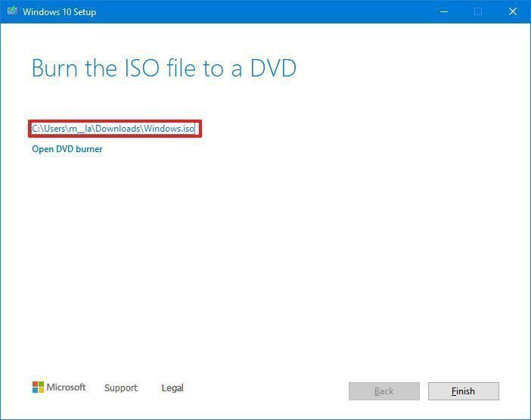
Task: Open DVD burner link
Action: coord(67,149)
